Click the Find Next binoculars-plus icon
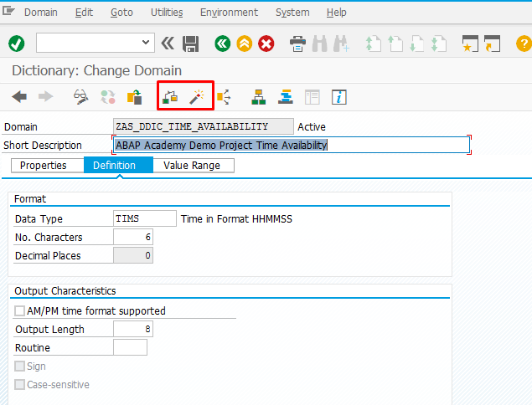This screenshot has height=405, width=532. point(341,44)
